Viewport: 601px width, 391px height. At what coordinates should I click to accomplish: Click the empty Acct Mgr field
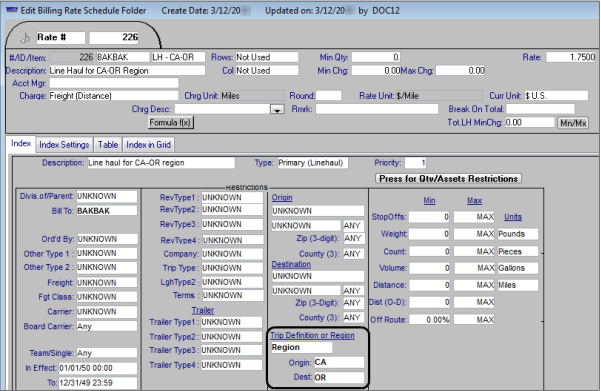[113, 83]
